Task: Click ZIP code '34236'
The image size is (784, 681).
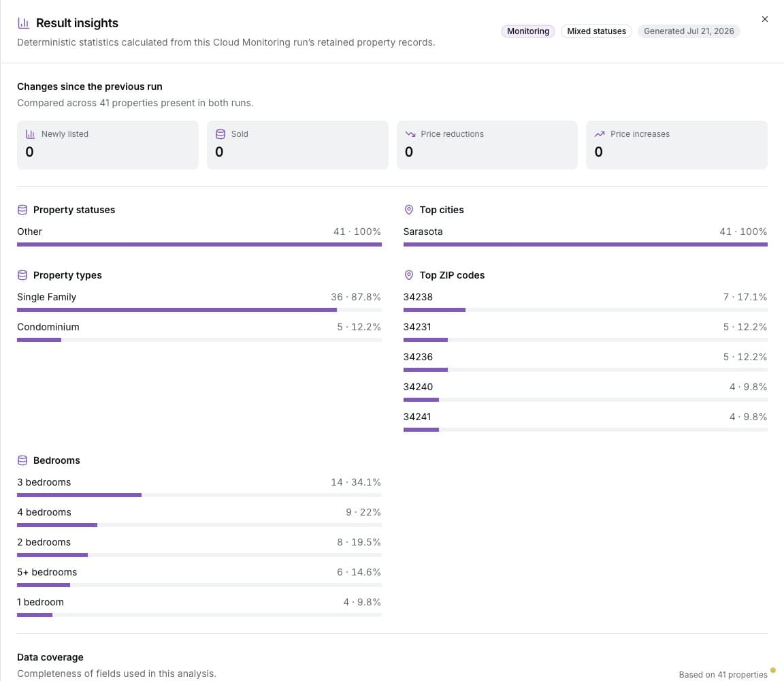Action: [418, 357]
